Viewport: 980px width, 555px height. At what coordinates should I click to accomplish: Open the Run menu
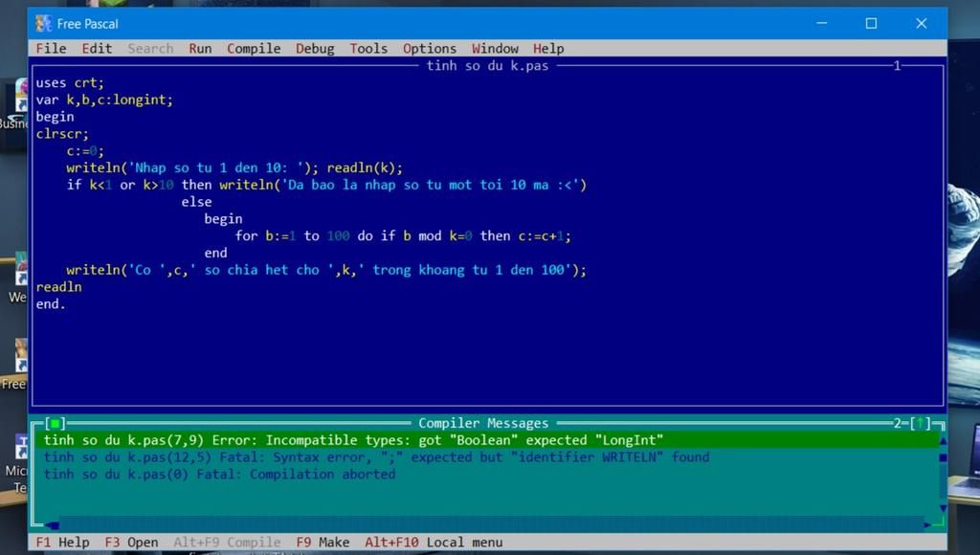pos(200,49)
